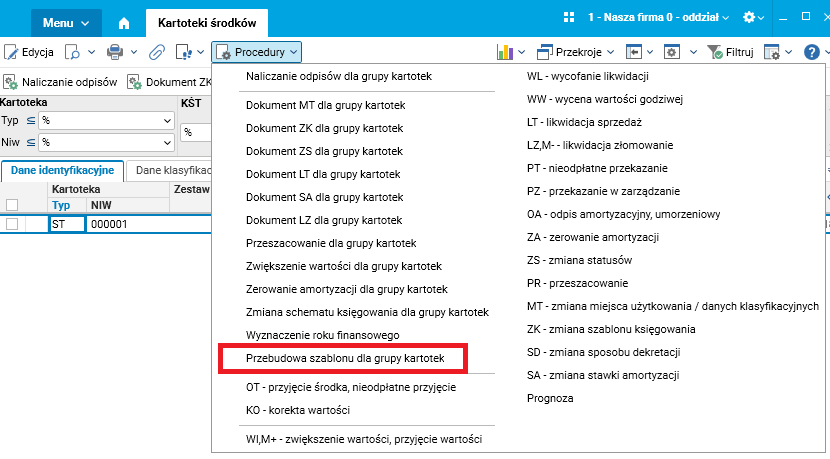Switch to Dane identyfikacyjne tab

click(62, 170)
